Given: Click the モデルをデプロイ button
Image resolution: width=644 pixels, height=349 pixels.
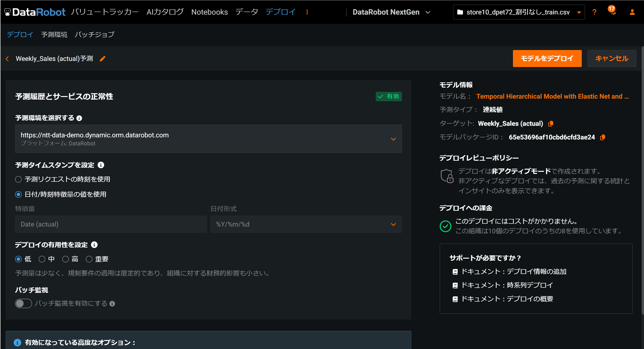Looking at the screenshot, I should point(547,58).
